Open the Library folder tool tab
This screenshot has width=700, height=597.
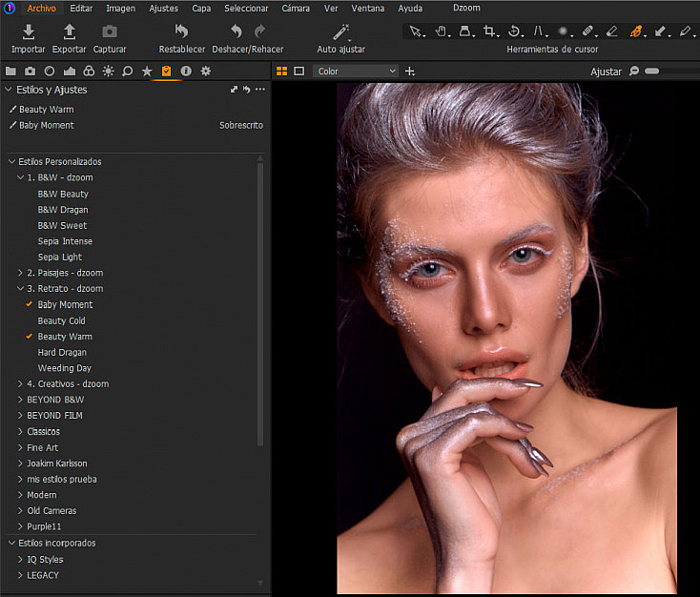pos(10,71)
